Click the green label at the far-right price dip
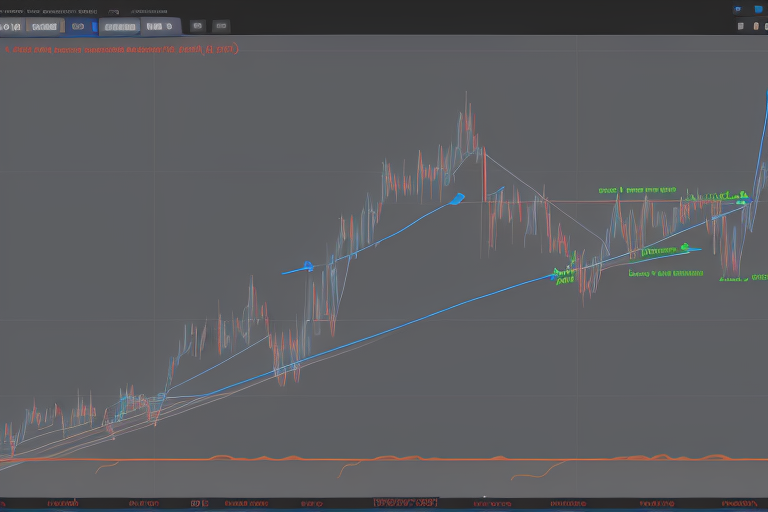768x512 pixels. click(x=733, y=280)
